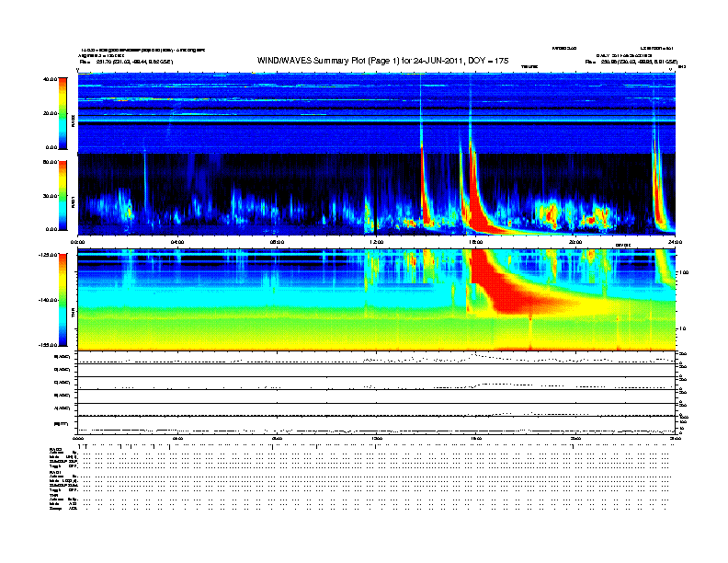Click the RAD2 vertical axis label
This screenshot has width=728, height=563.
[73, 121]
